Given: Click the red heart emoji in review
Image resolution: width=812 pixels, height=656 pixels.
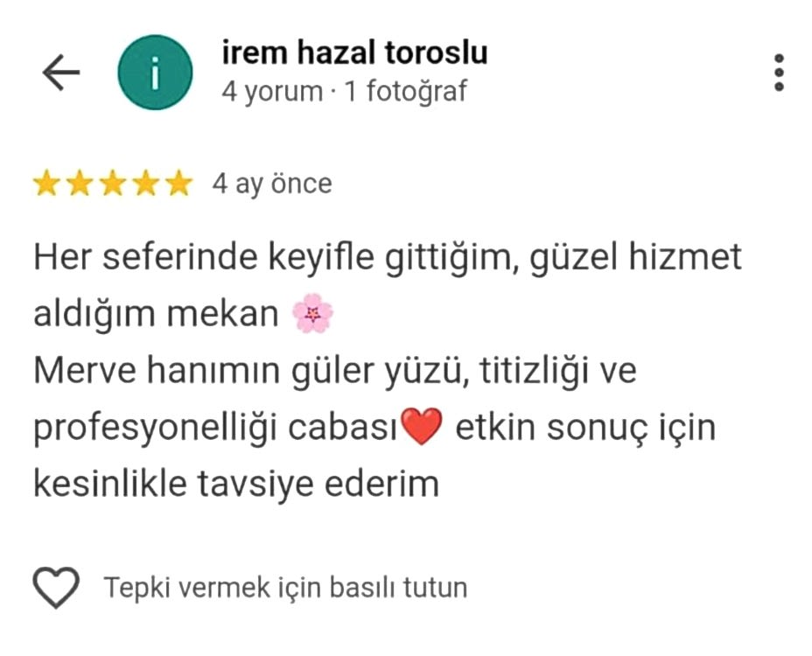Looking at the screenshot, I should (x=422, y=426).
